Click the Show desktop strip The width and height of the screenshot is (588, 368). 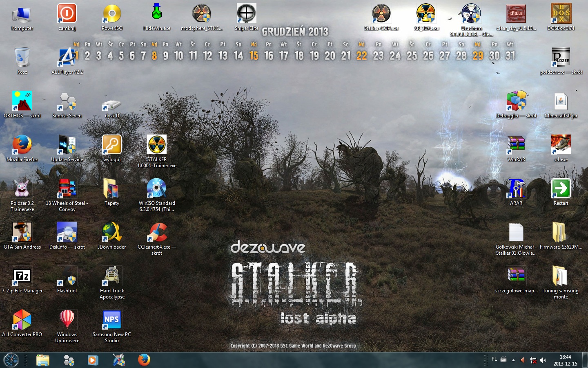tap(585, 360)
